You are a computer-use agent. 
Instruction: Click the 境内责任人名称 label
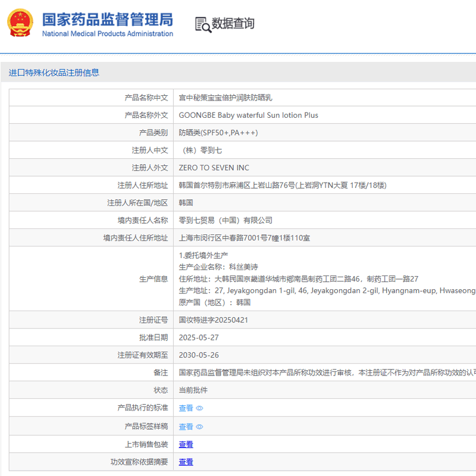(143, 220)
